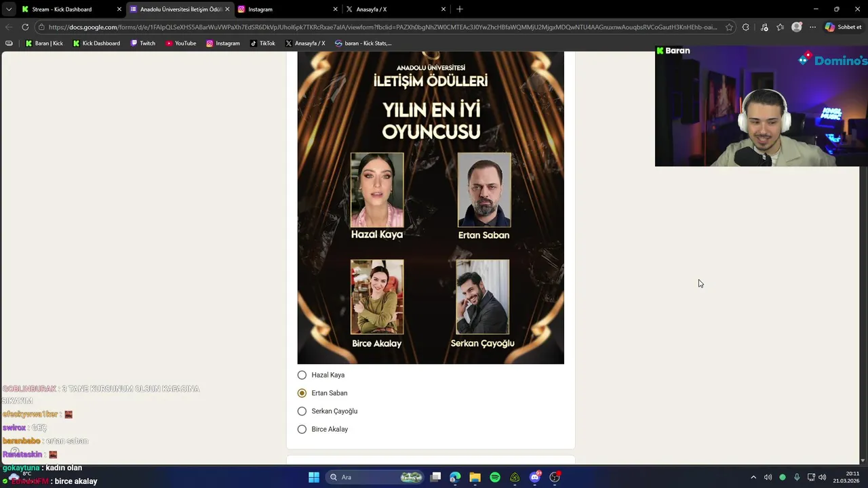Click Ertan Saban's photo in the poster
Screen dimensions: 868x488
tap(484, 190)
